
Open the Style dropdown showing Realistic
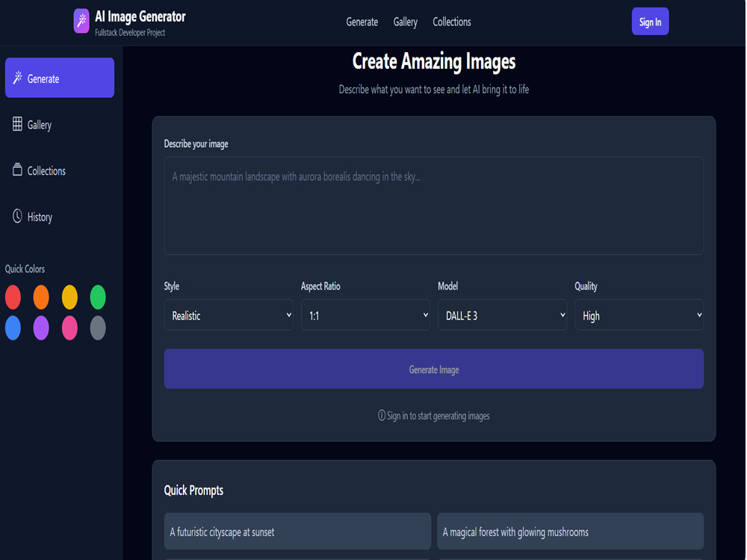(x=229, y=315)
